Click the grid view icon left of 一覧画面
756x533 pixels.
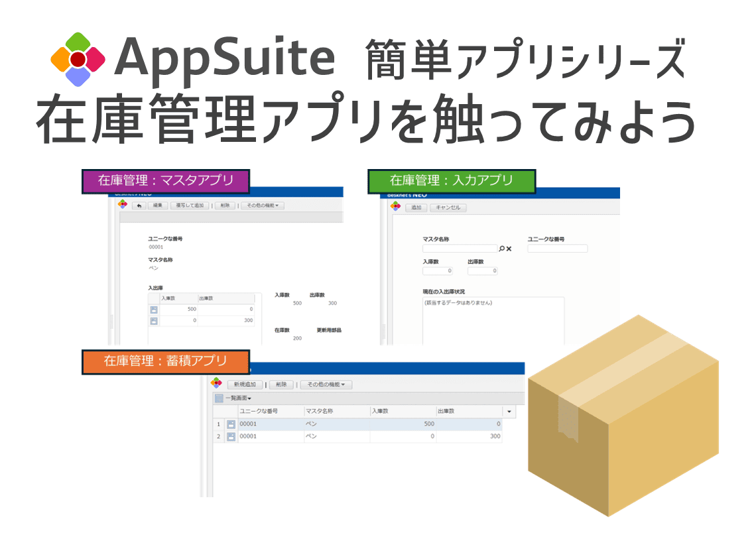[x=219, y=398]
